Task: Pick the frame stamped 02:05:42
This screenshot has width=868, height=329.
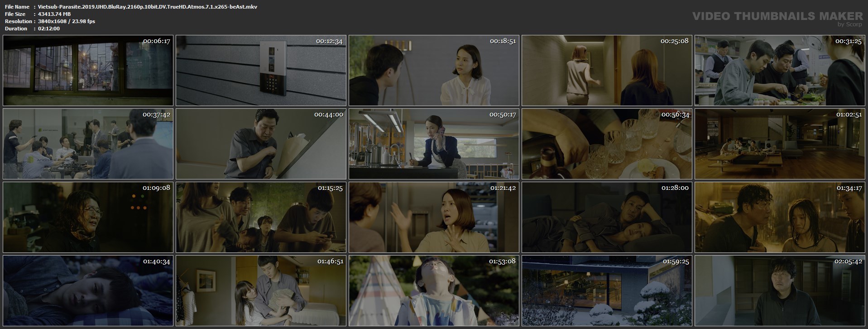Action: (780, 290)
